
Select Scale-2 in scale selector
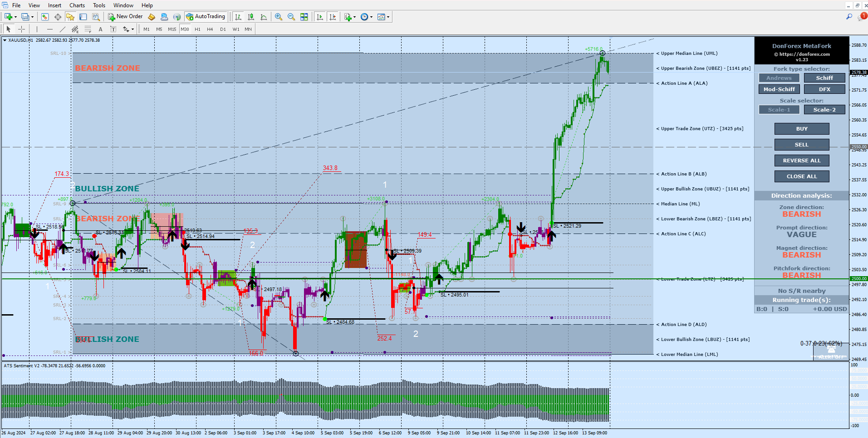[824, 110]
